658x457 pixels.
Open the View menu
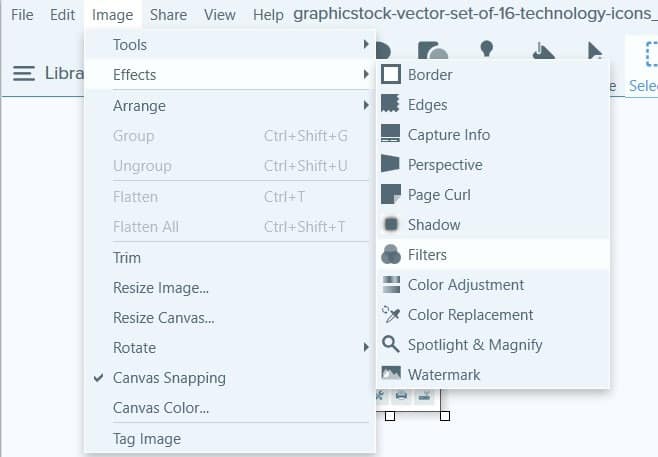(220, 15)
